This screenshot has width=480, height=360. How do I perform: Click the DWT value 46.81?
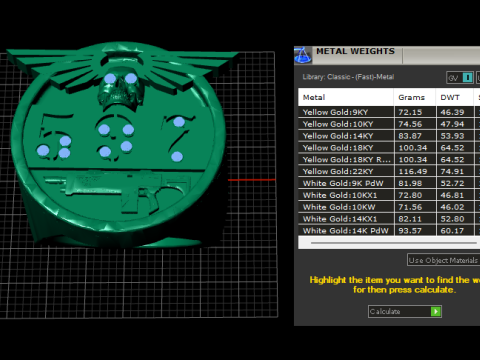[452, 195]
